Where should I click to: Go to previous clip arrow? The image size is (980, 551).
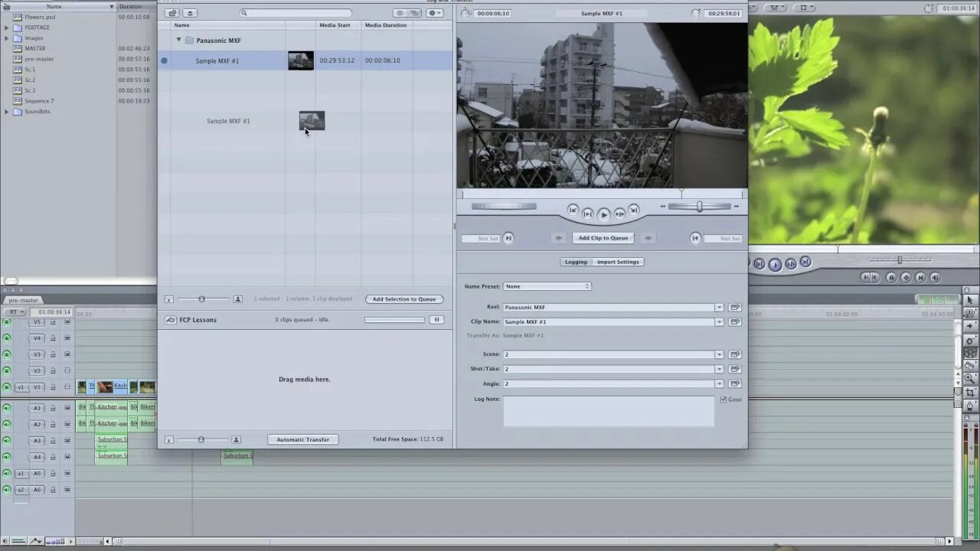[x=559, y=238]
